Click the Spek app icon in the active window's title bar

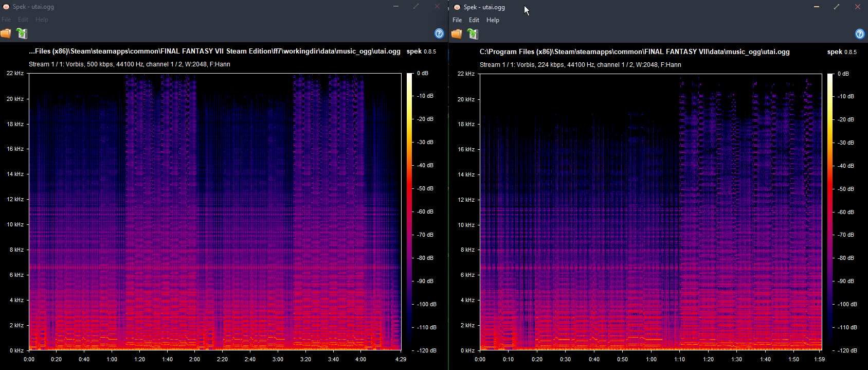(x=457, y=7)
